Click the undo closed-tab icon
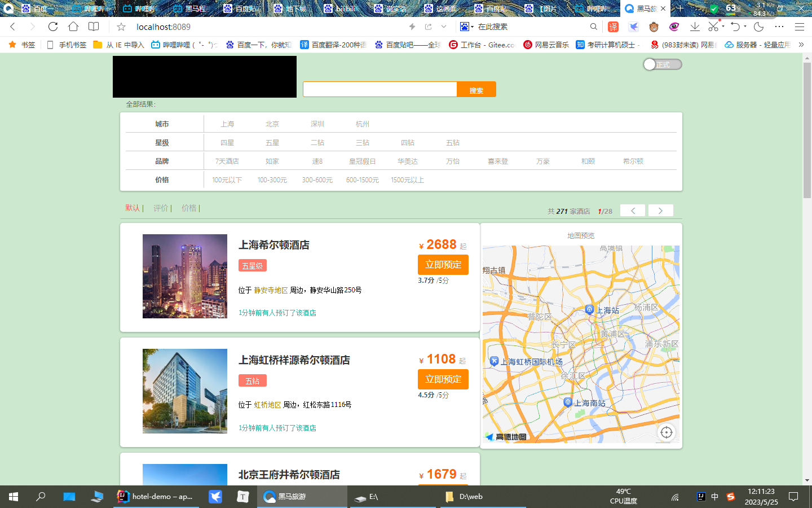812x508 pixels. pos(735,27)
